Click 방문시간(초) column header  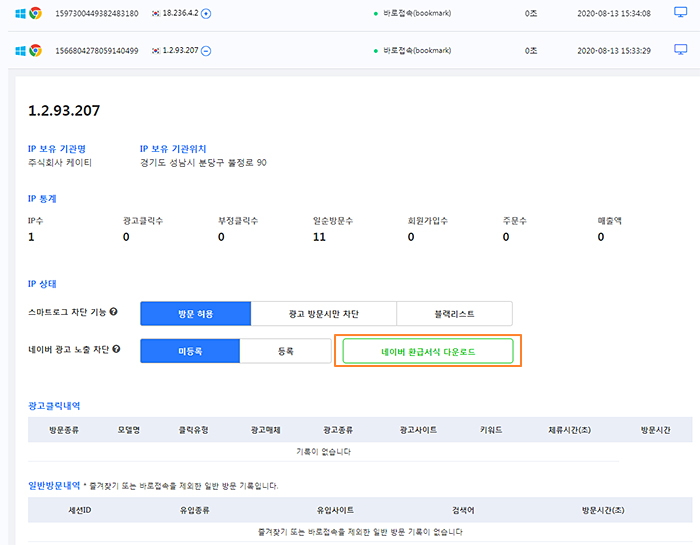[603, 510]
